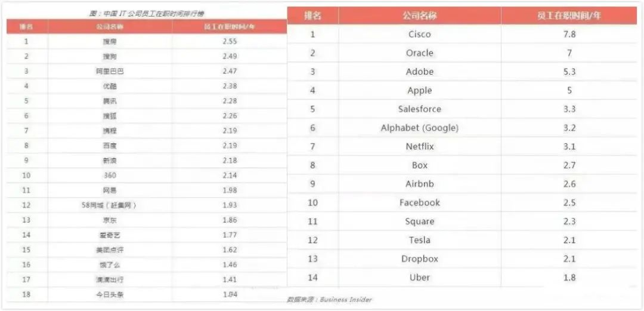The height and width of the screenshot is (311, 644).
Task: Click the 2.55 tenure value for 搜房
Action: (229, 41)
